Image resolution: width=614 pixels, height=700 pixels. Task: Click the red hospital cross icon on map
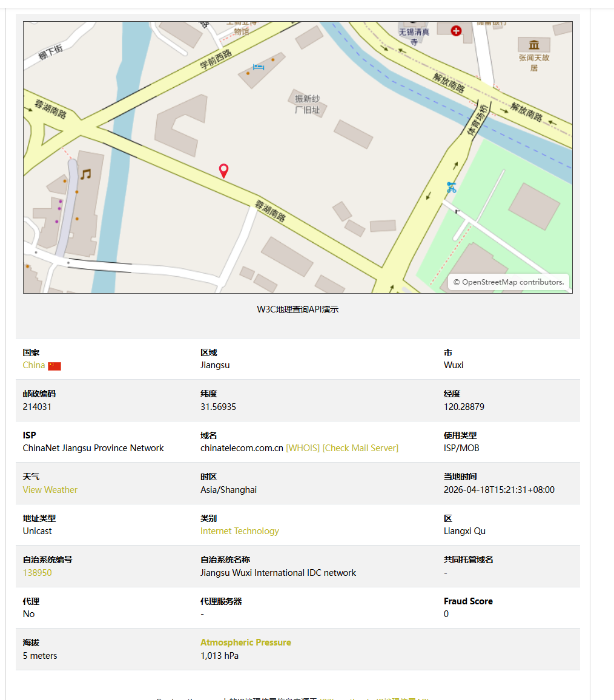point(456,30)
